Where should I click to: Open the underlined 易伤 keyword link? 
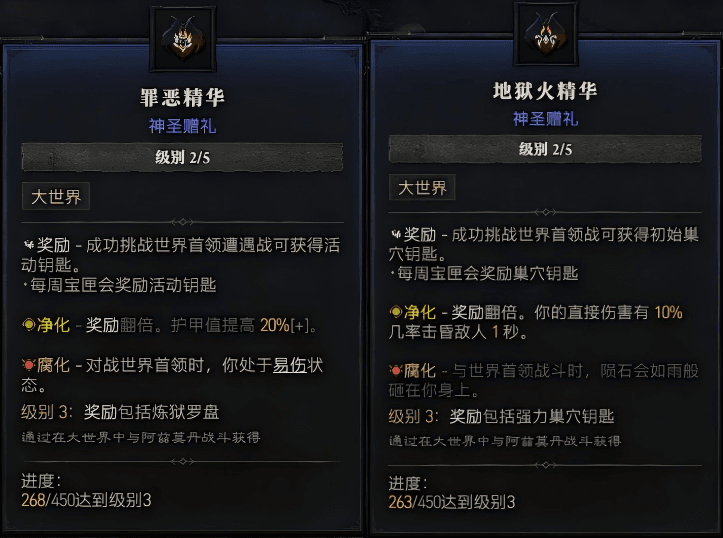pos(290,367)
